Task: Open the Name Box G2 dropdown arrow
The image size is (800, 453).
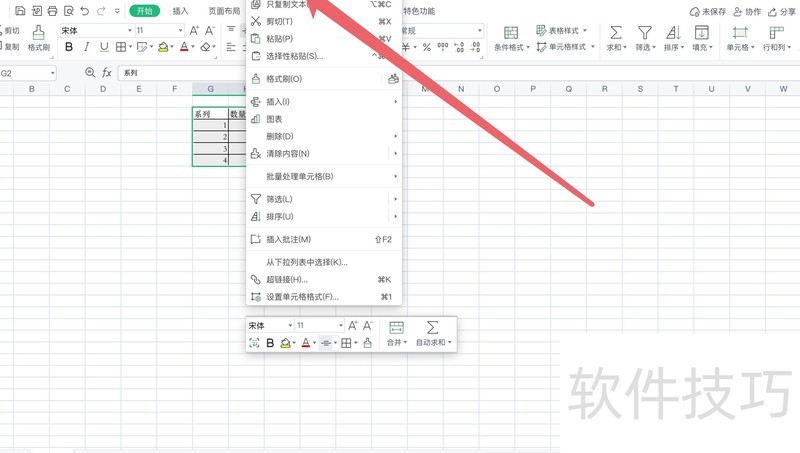Action: click(x=53, y=73)
